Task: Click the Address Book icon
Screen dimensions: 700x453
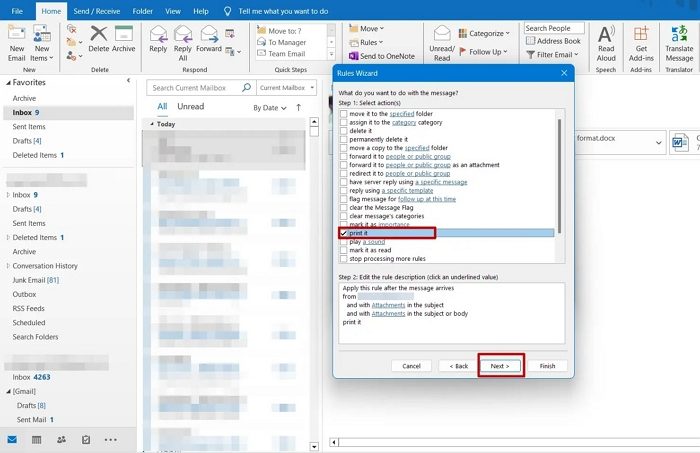Action: click(530, 41)
